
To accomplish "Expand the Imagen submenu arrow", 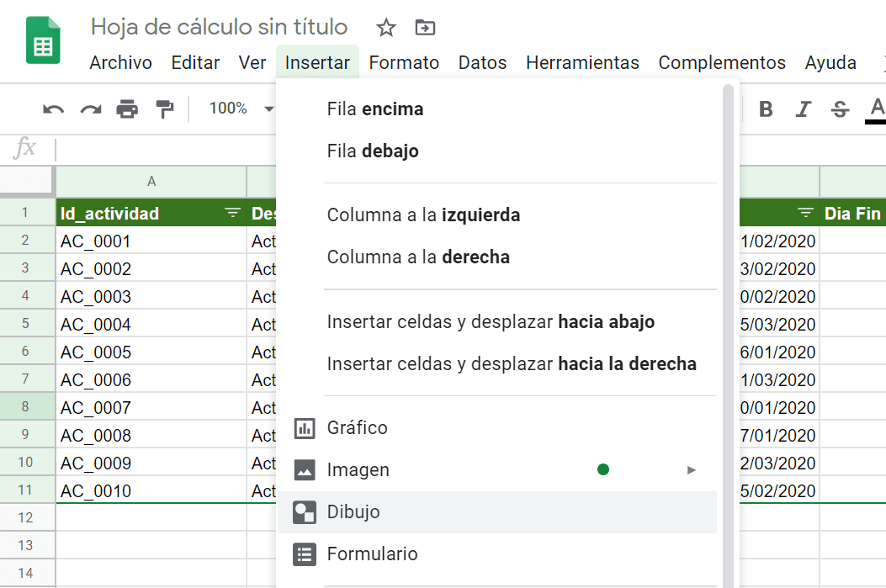I will click(x=692, y=470).
